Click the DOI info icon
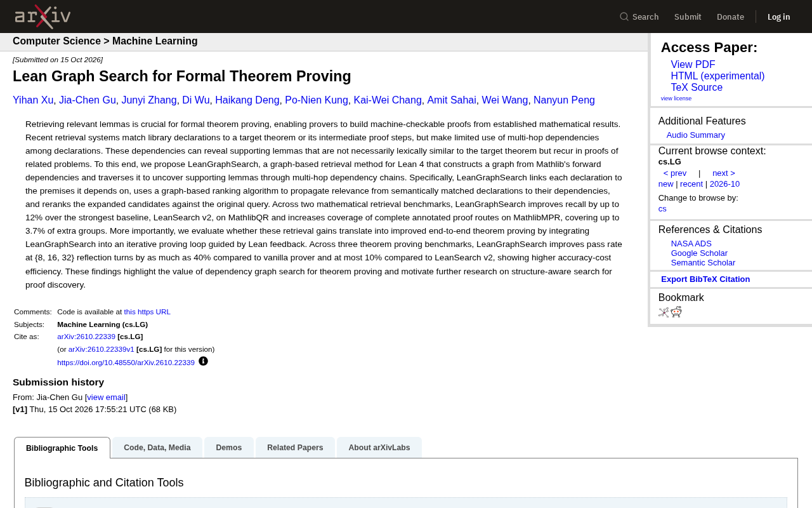The height and width of the screenshot is (508, 812). (x=203, y=361)
